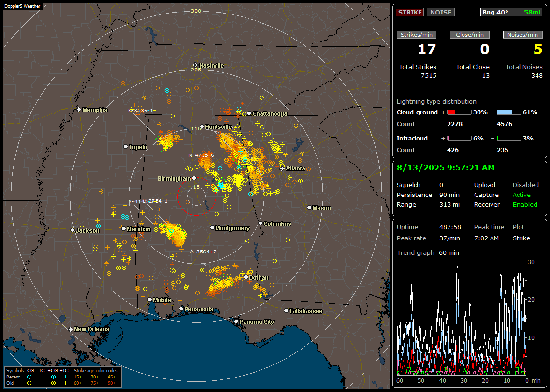Click the trend graph plot area
The width and height of the screenshot is (550, 392).
(461, 319)
